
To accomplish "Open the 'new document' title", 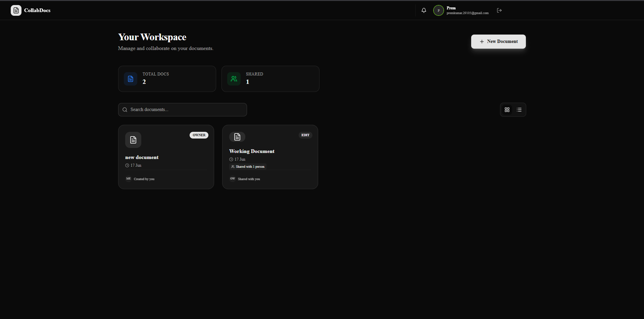I will click(142, 157).
